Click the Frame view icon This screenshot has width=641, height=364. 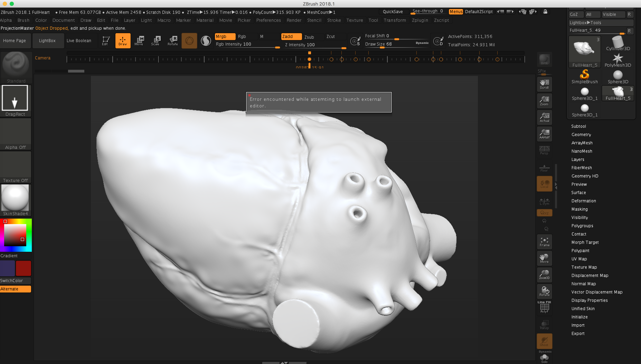click(544, 242)
